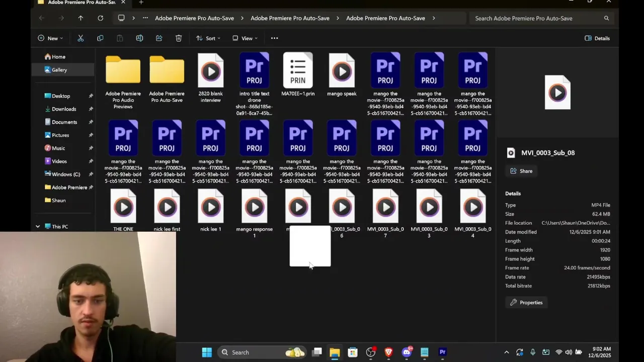Open the New dropdown menu
644x362 pixels.
[x=50, y=38]
